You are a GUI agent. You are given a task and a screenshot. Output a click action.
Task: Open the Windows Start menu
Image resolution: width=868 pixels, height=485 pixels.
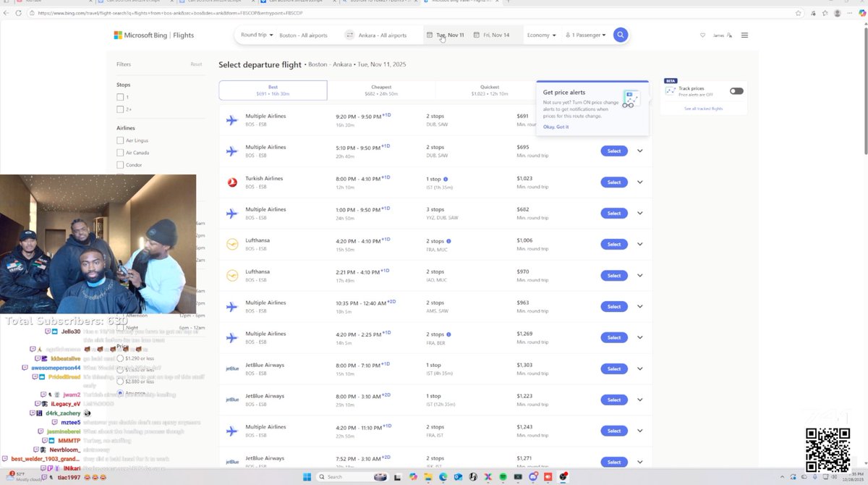tap(305, 477)
